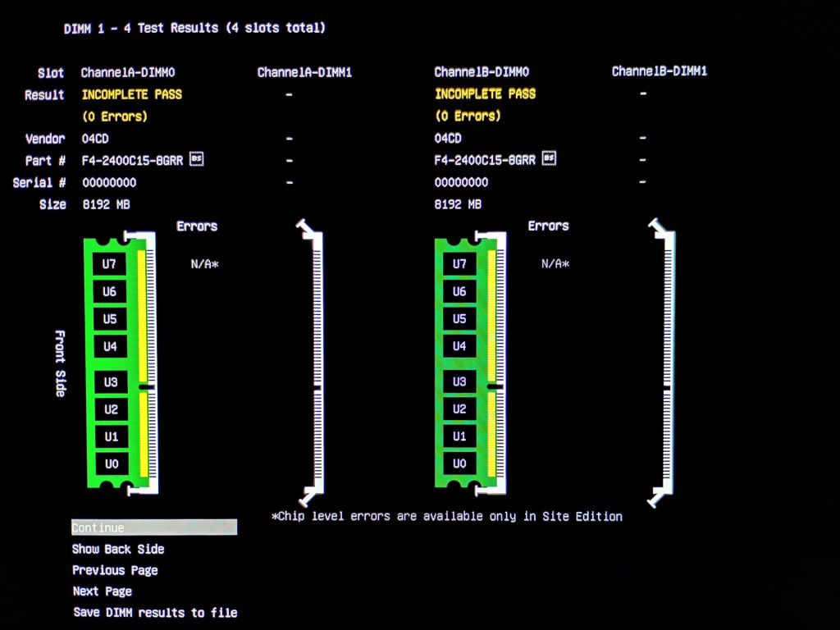Click the empty ChannelA-DIMM1 slot graphic
840x630 pixels.
[x=312, y=362]
